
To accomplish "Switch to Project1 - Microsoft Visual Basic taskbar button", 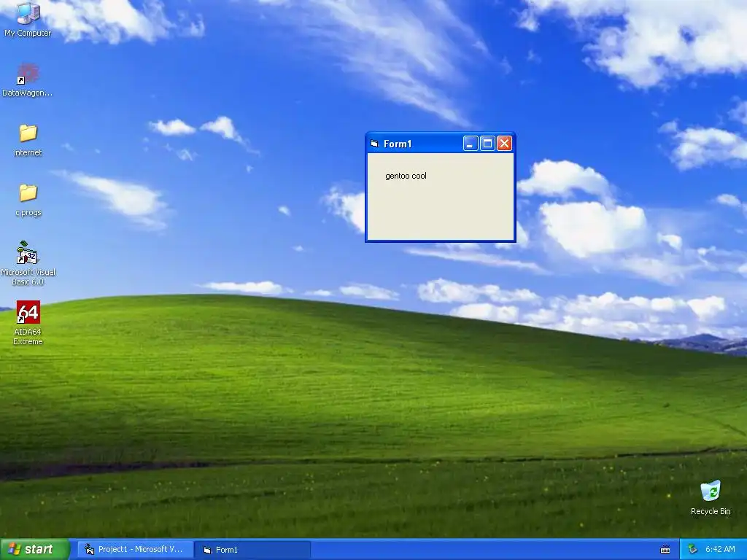I will 135,550.
